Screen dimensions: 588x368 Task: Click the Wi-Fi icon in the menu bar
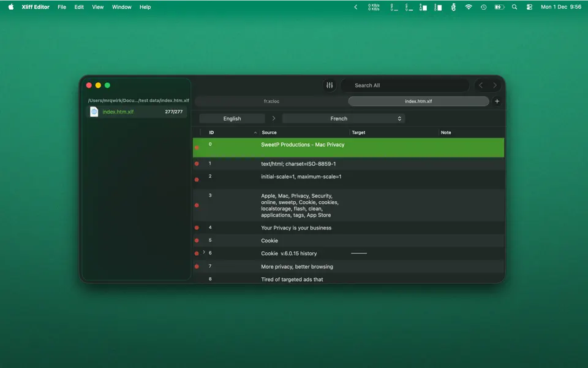pos(468,7)
